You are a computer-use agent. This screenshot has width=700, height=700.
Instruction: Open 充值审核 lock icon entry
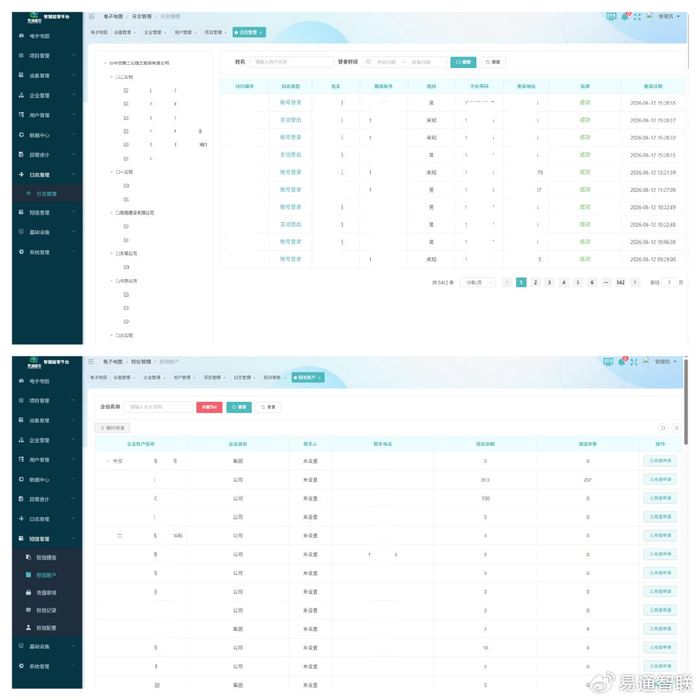(x=46, y=592)
